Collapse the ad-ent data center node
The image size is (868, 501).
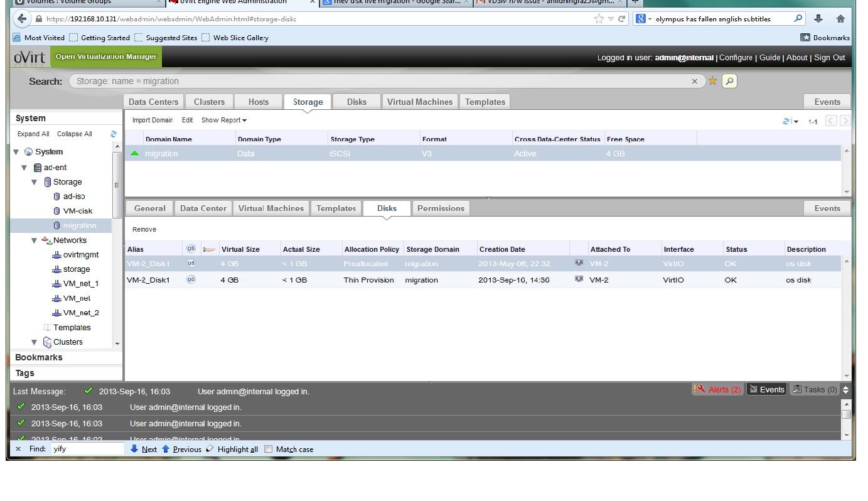(25, 168)
